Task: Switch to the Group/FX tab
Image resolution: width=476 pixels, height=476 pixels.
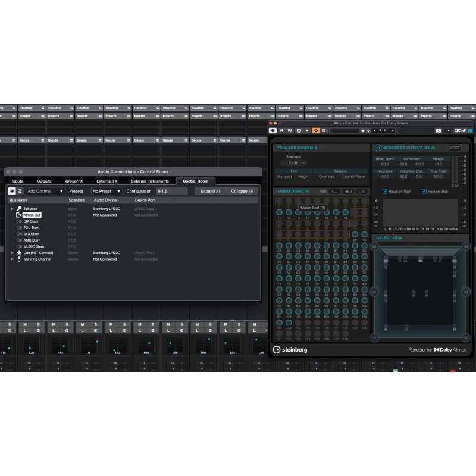Action: 74,181
